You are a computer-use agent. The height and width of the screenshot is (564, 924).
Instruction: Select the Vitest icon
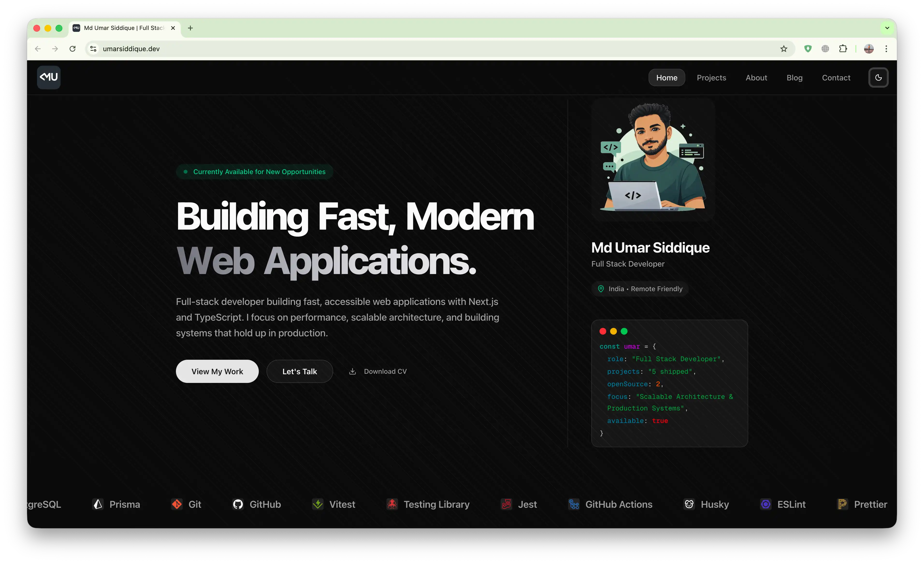pos(317,504)
